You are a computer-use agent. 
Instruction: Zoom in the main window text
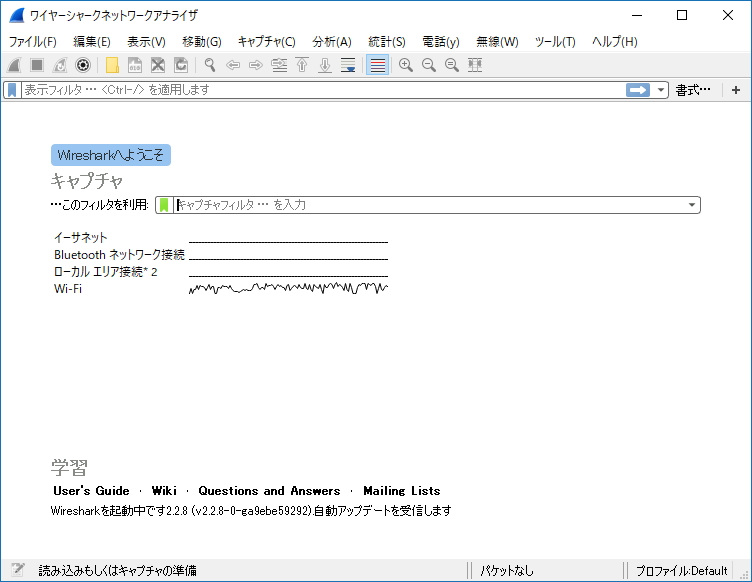click(x=406, y=65)
